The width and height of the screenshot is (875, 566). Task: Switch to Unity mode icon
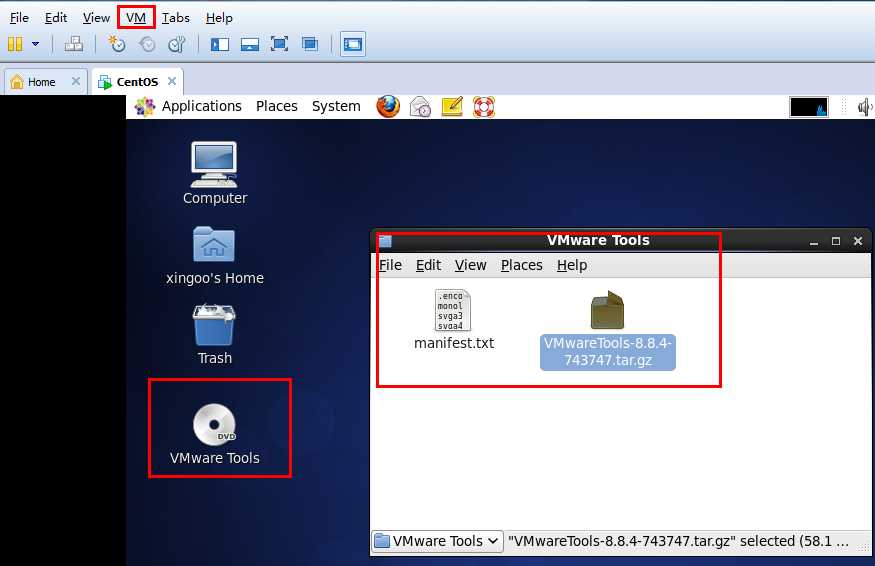[310, 44]
